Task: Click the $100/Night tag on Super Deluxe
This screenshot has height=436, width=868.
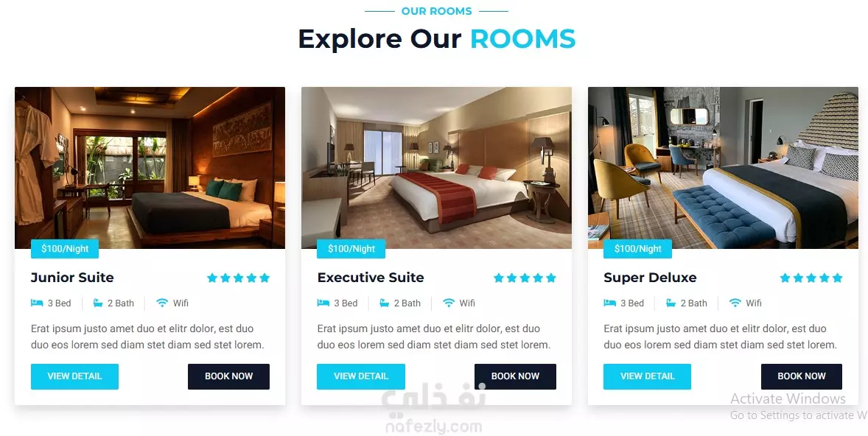Action: click(637, 249)
